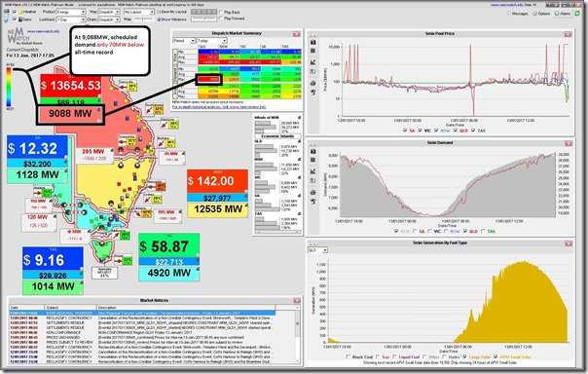Click the Twitter bird icon in toolbar

[6, 19]
